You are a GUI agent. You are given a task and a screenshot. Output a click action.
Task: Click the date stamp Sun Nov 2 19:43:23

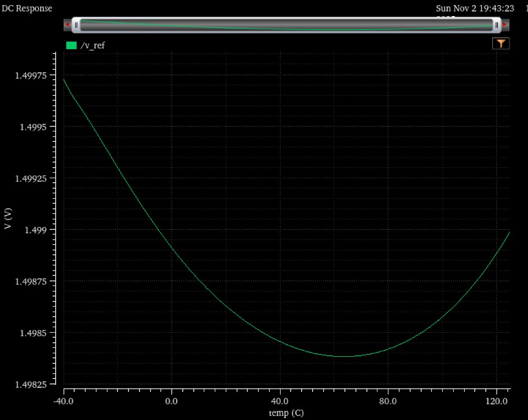475,9
